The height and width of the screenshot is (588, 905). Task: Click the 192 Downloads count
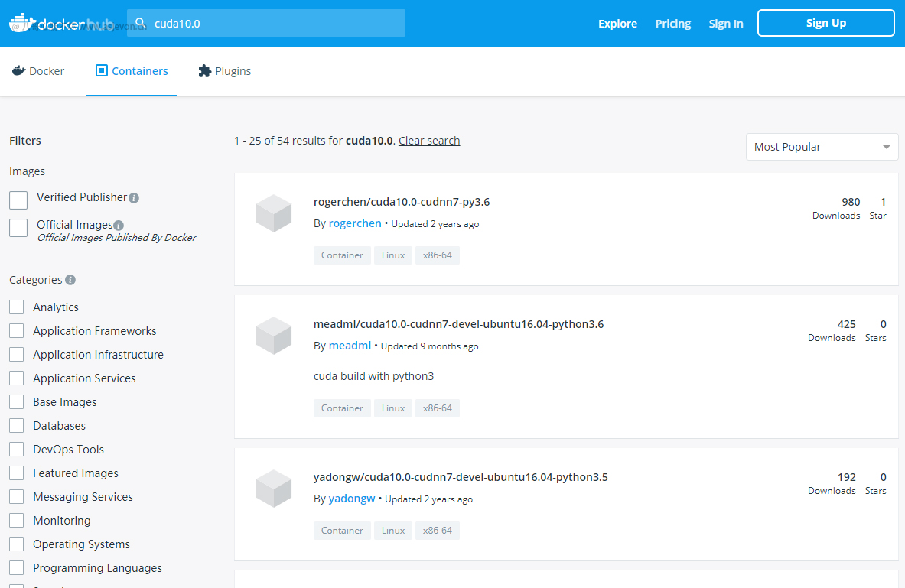(832, 483)
